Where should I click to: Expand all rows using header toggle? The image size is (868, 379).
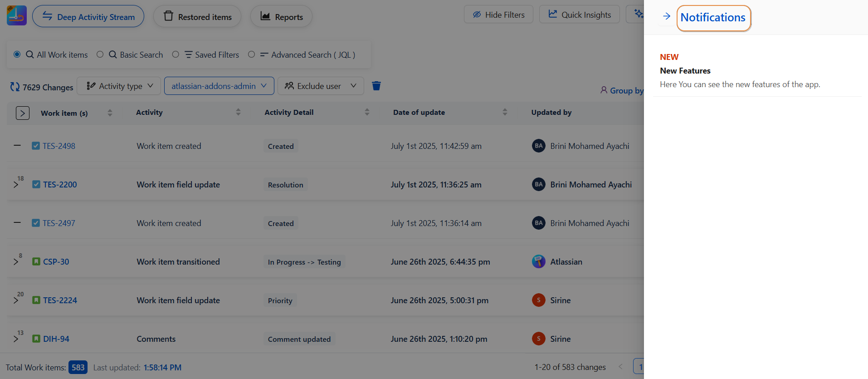(22, 113)
